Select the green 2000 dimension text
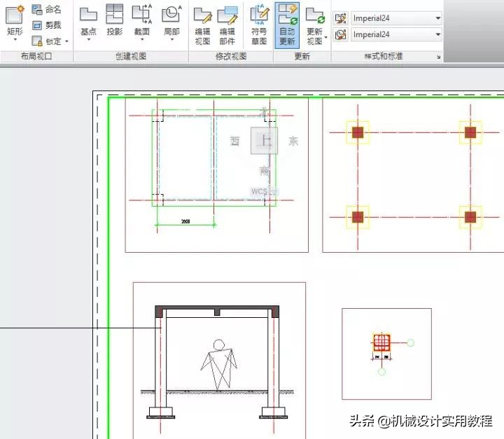This screenshot has height=439, width=504. [x=185, y=221]
